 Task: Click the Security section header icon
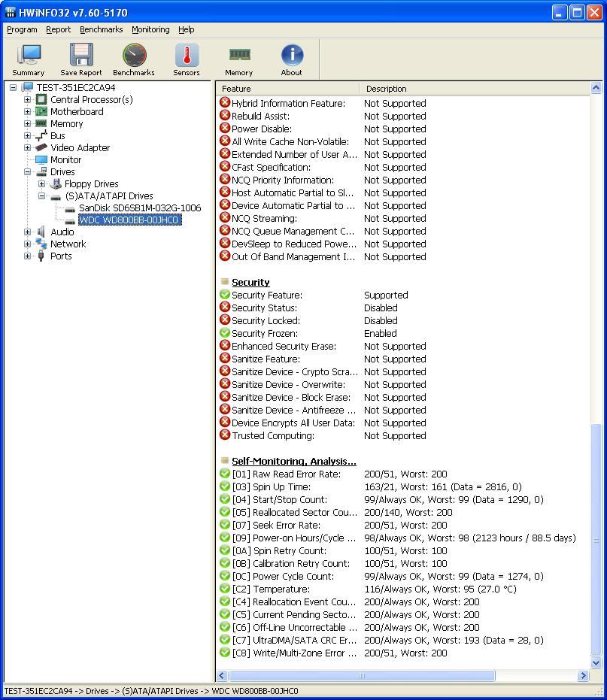pyautogui.click(x=225, y=282)
